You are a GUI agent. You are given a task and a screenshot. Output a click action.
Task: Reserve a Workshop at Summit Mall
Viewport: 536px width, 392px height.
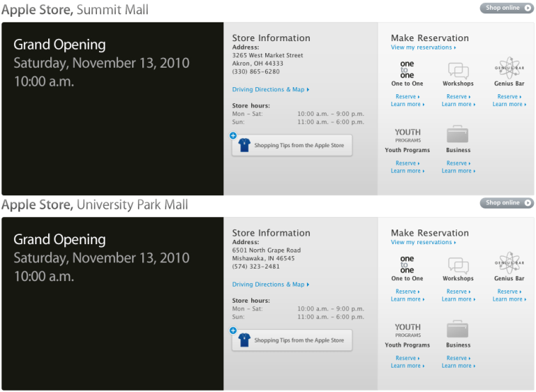point(459,96)
